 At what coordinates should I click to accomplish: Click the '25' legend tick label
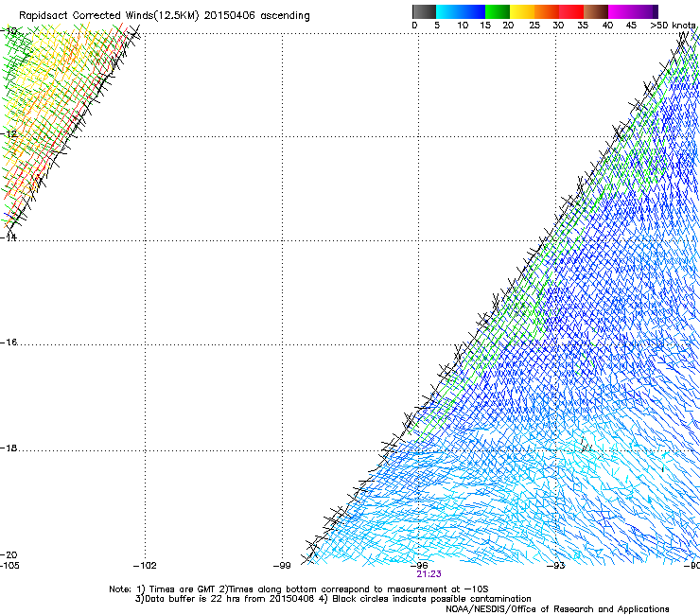(534, 26)
